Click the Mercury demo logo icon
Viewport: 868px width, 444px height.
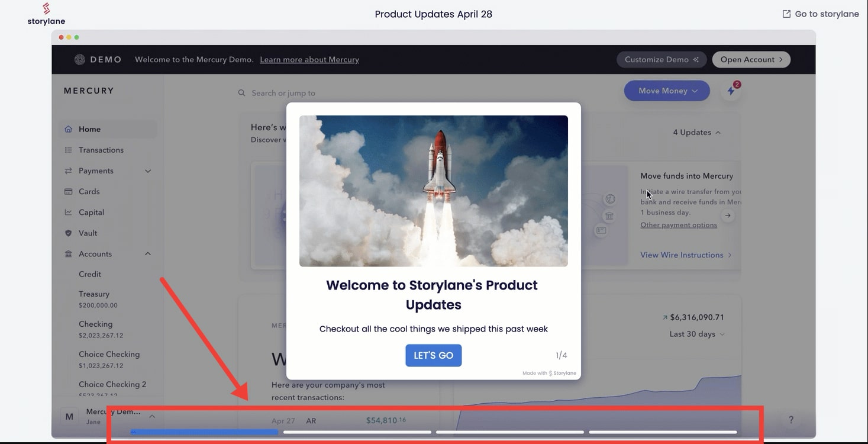pos(80,60)
